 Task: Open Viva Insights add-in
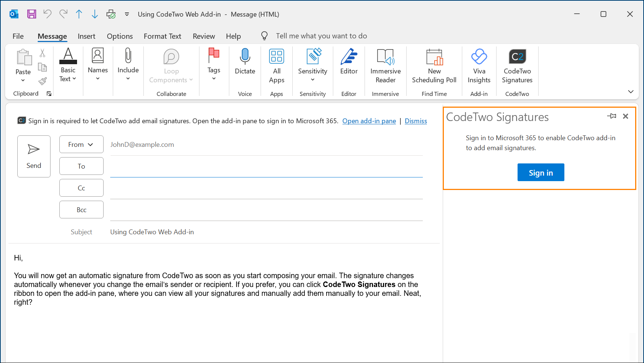coord(479,66)
